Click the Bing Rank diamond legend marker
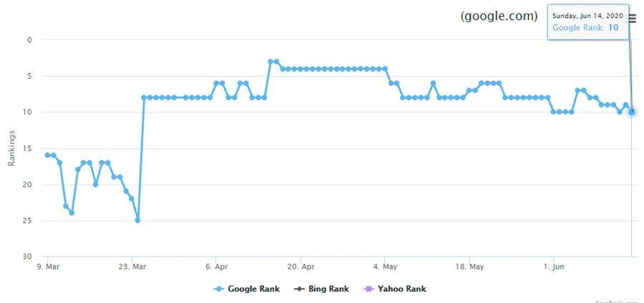Viewport: 644px width, 303px height. 300,289
